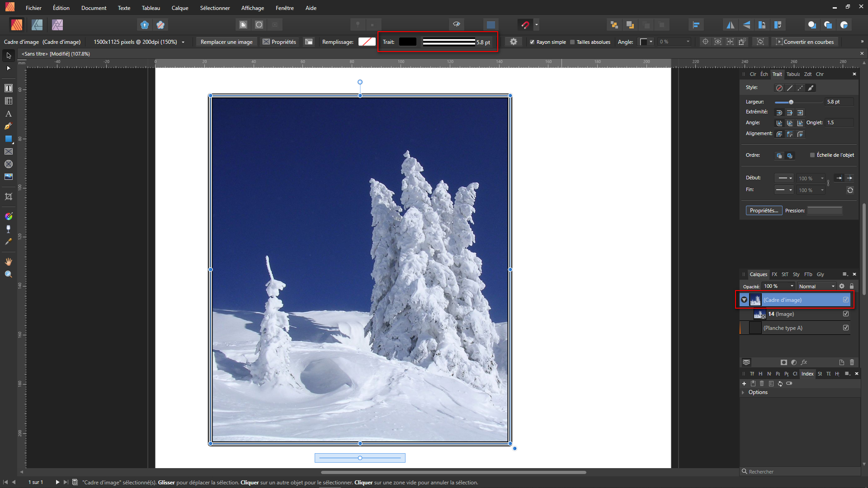The width and height of the screenshot is (868, 488).
Task: Click the black Trait color swatch
Action: (407, 42)
